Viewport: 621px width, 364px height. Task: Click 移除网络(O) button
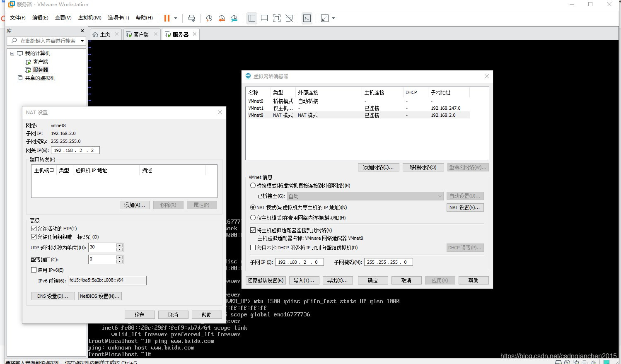(x=423, y=167)
